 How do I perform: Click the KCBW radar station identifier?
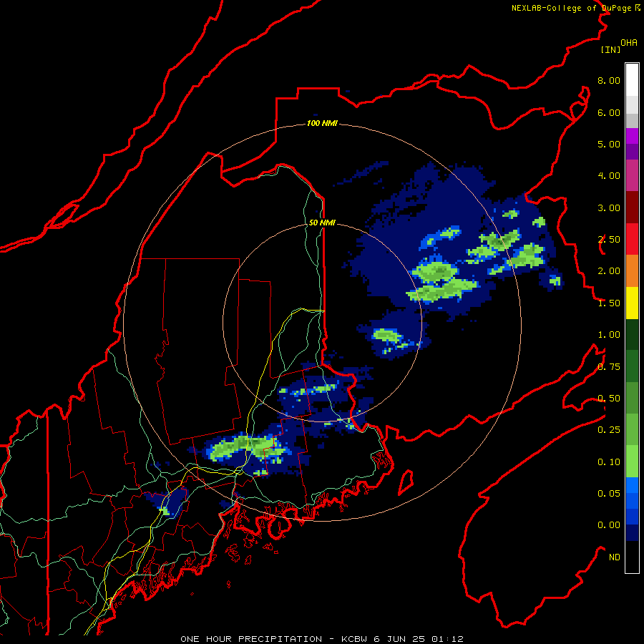[354, 639]
